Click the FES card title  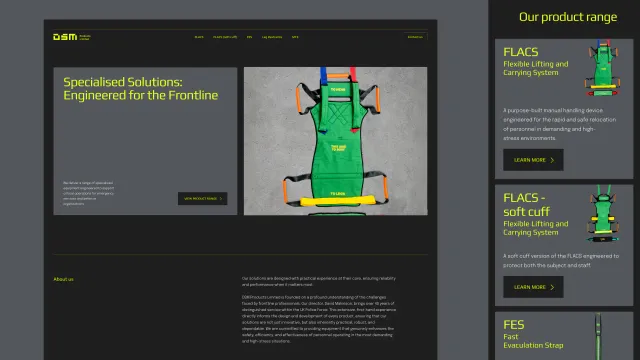513,324
